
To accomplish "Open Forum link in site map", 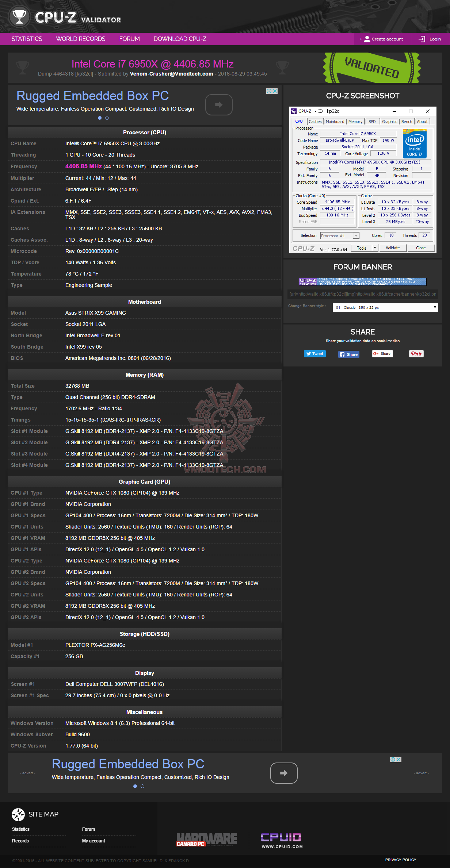I will 88,829.
